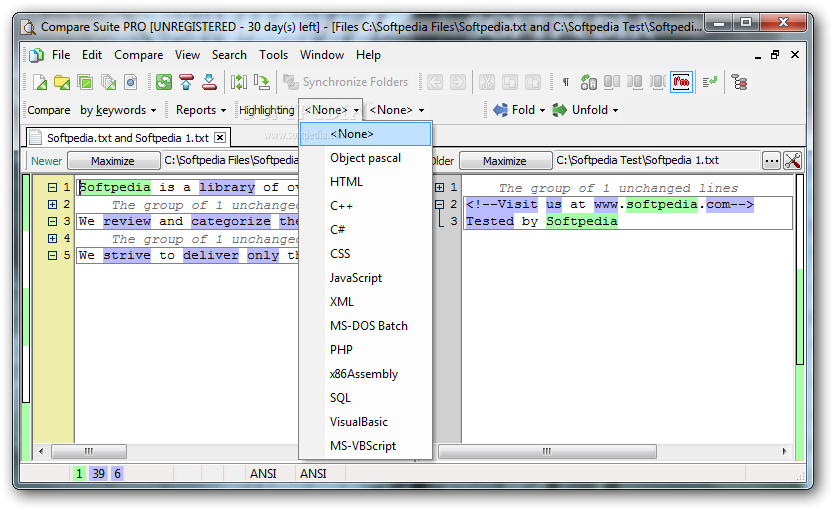Expand line 2 group in left panel

52,204
